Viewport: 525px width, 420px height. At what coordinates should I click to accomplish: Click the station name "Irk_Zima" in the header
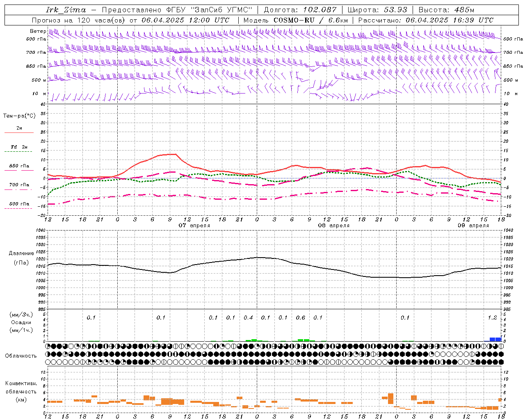(66, 10)
